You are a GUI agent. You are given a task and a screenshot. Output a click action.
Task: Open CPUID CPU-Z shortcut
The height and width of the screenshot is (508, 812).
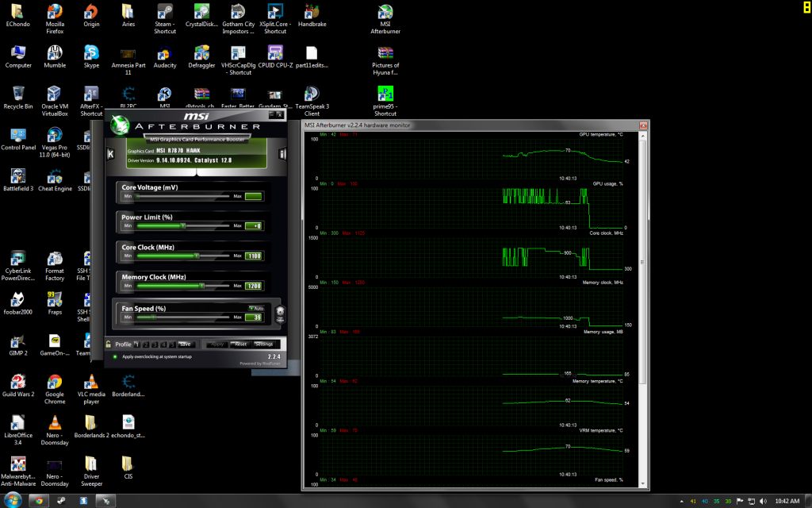275,57
